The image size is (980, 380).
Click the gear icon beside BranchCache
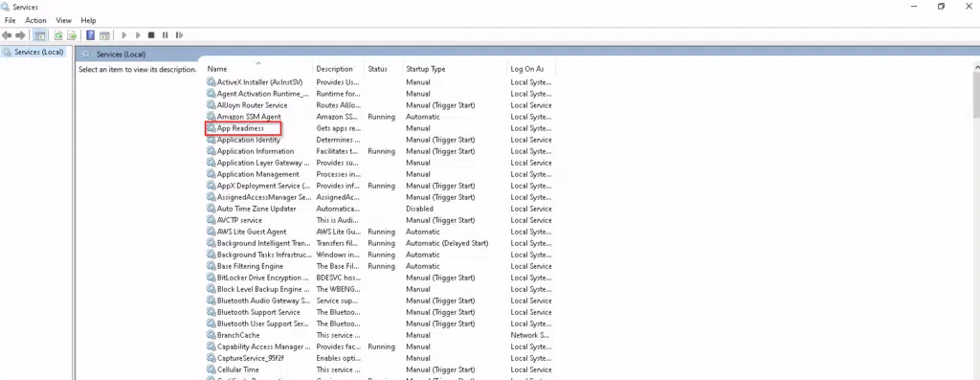point(212,335)
